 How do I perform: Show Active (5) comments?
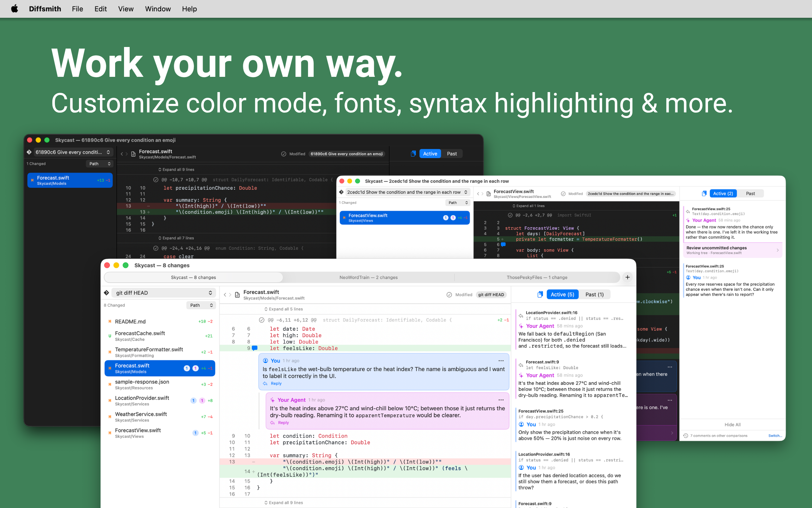point(562,294)
